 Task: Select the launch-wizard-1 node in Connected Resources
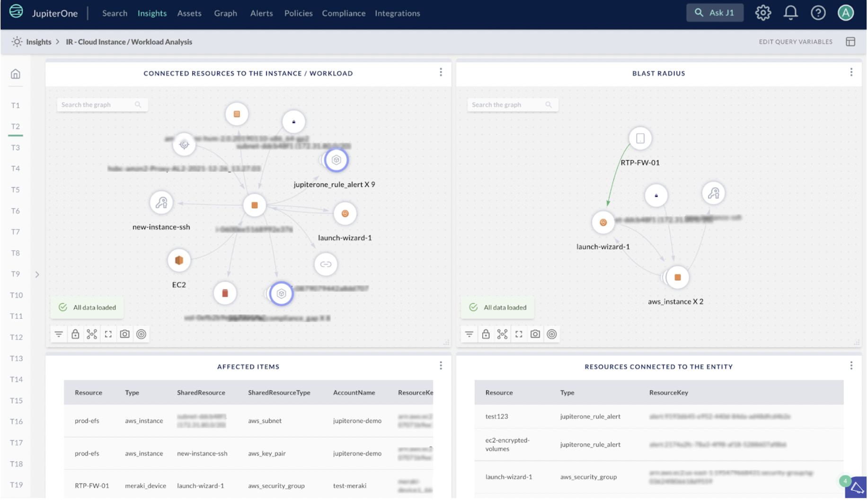[345, 214]
